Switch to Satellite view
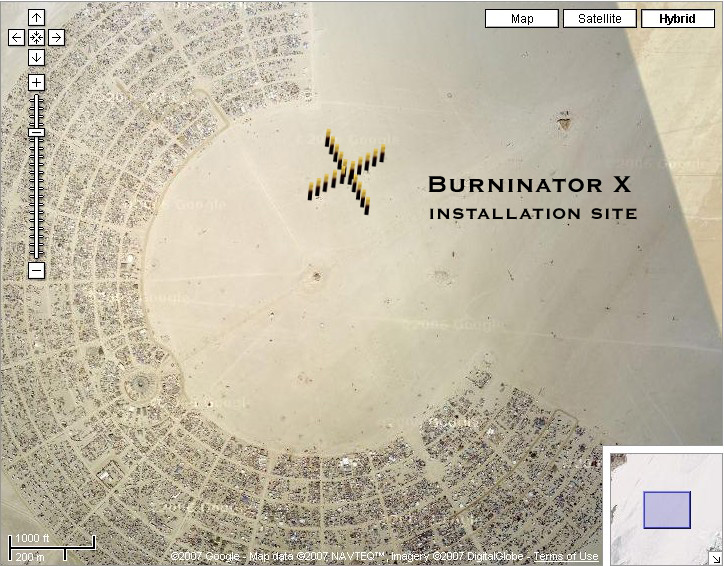Screen dimensions: 724x566 click(x=599, y=19)
